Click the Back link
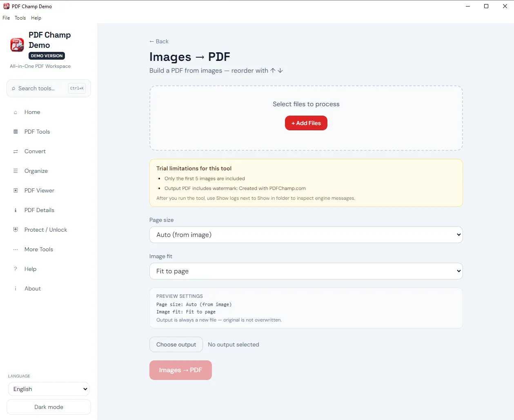This screenshot has width=514, height=420. point(159,41)
